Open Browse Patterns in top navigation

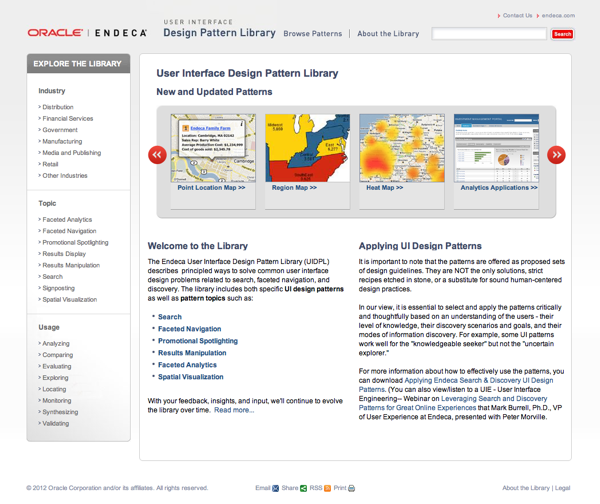[313, 34]
